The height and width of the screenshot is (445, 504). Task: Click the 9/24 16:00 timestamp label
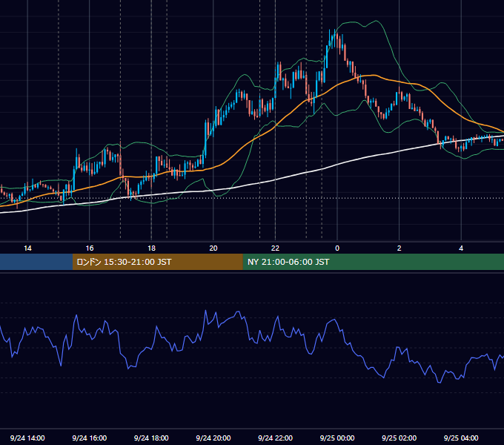(x=90, y=438)
